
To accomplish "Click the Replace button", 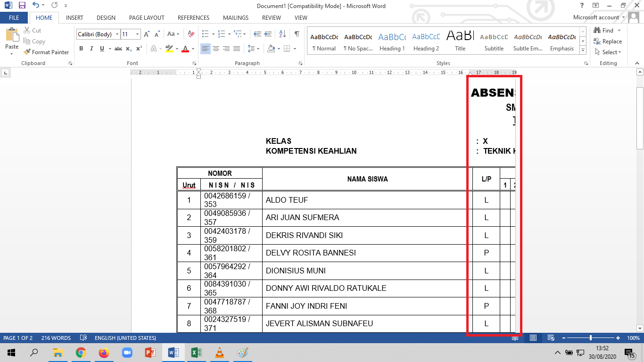I will (608, 41).
